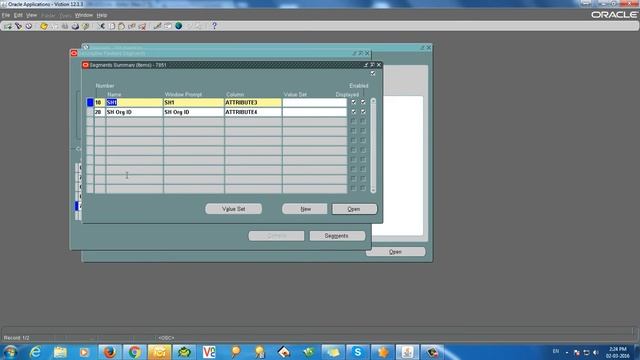Click the Value Set field for SH Org ID
Image resolution: width=640 pixels, height=360 pixels.
tap(315, 112)
